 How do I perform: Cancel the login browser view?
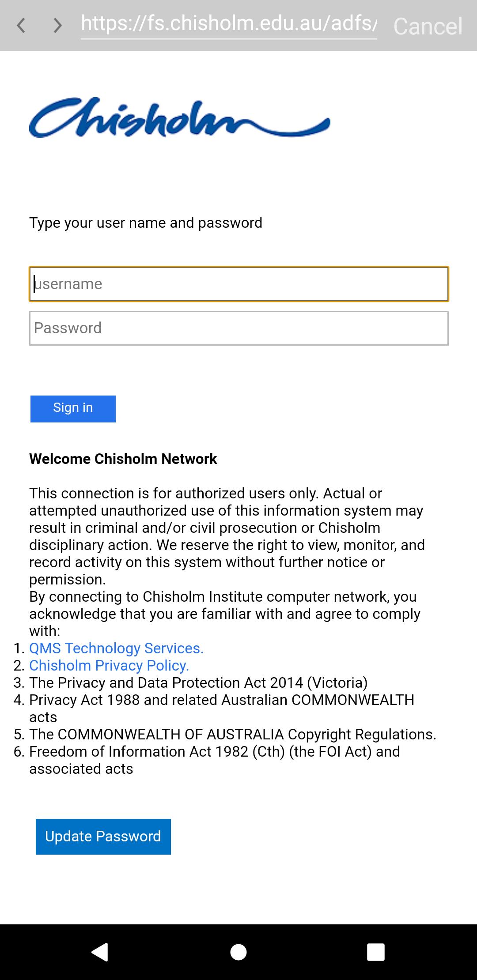click(x=428, y=26)
